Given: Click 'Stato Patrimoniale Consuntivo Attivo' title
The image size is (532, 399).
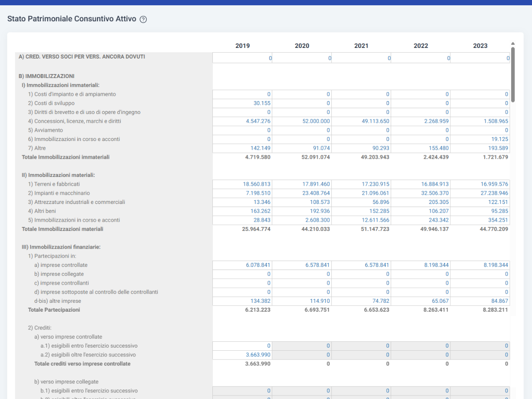Looking at the screenshot, I should point(72,19).
